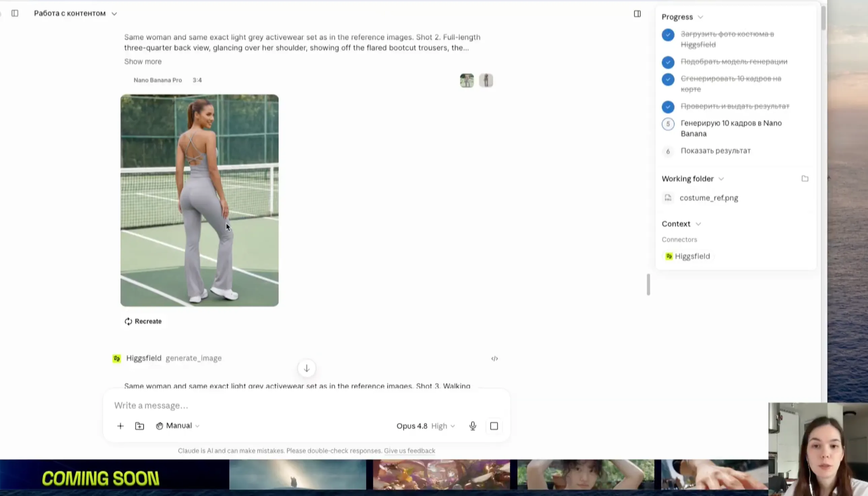Click the plus attach icon
Screen dimensions: 868x496
(120, 426)
